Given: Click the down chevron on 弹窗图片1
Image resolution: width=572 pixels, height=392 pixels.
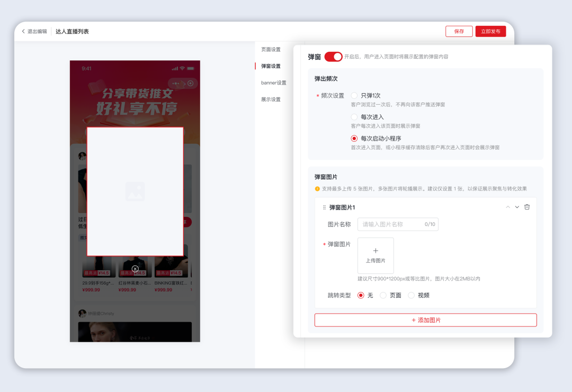Looking at the screenshot, I should [x=517, y=207].
